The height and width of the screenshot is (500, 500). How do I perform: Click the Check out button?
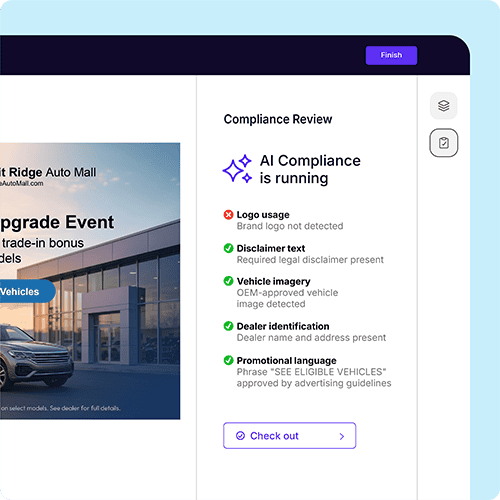point(289,436)
